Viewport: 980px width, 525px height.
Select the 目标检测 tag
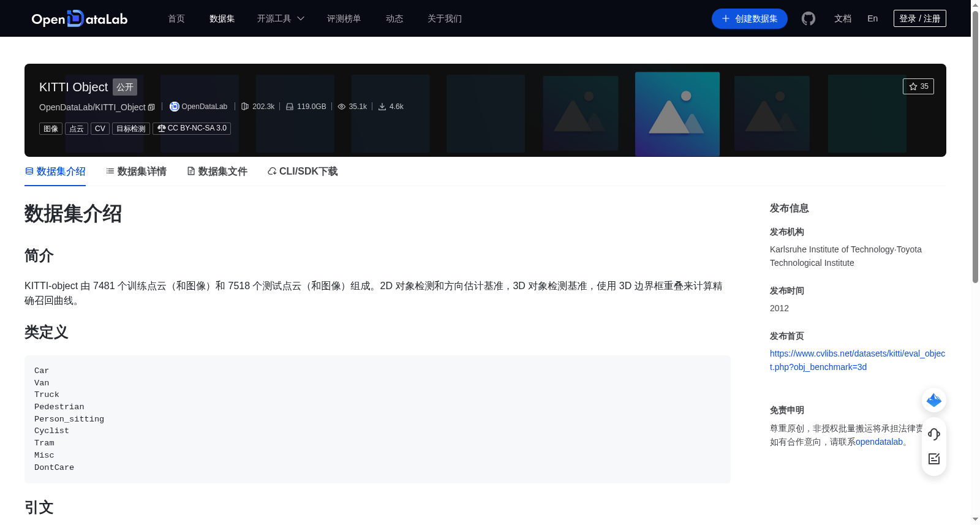point(131,129)
